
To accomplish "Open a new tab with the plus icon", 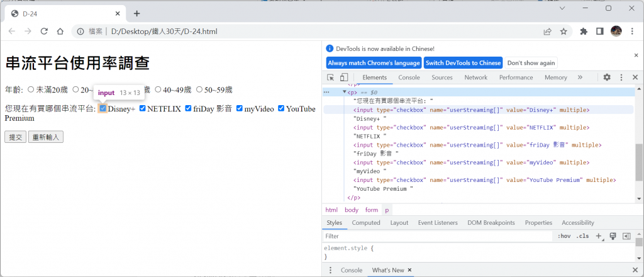I will (x=136, y=14).
